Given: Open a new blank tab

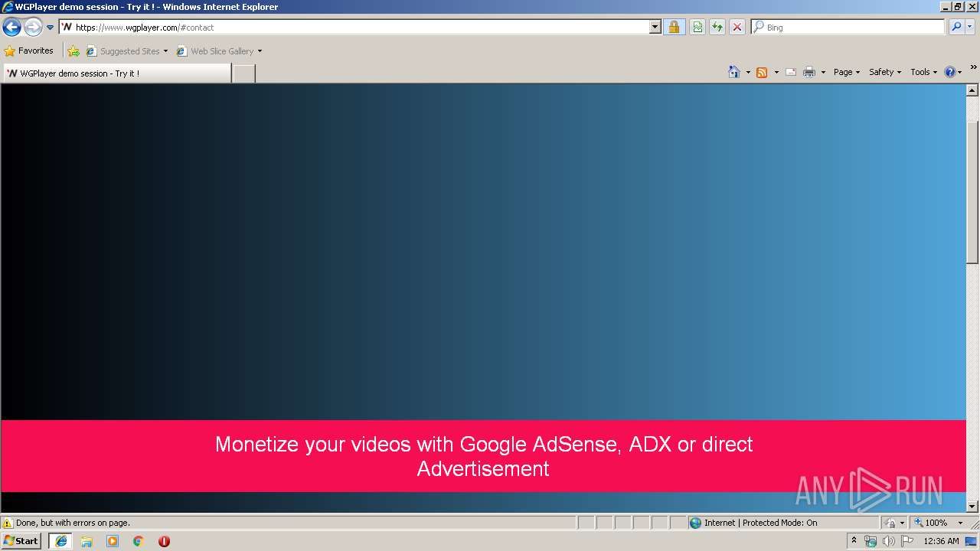Looking at the screenshot, I should (x=243, y=73).
